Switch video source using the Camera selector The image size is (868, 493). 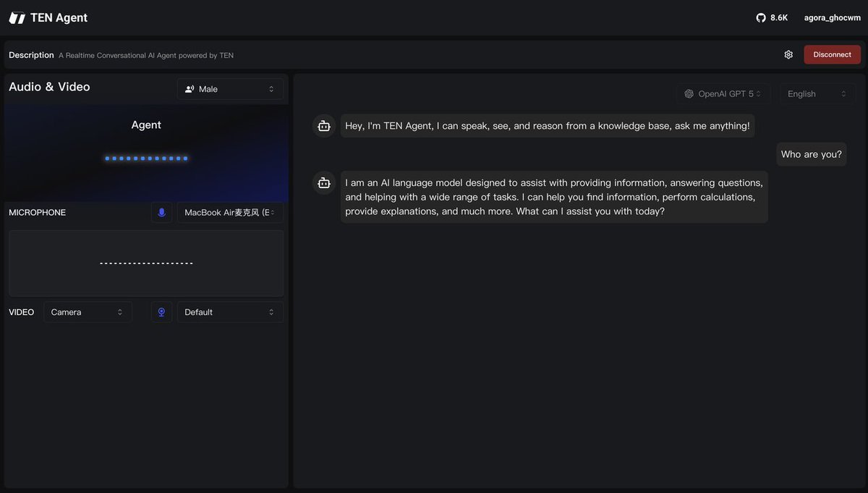click(x=87, y=311)
